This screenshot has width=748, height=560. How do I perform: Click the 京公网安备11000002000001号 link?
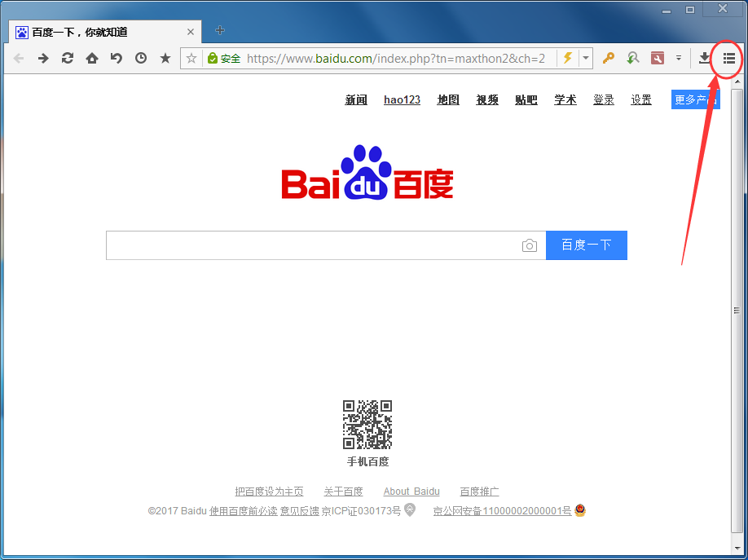(502, 511)
